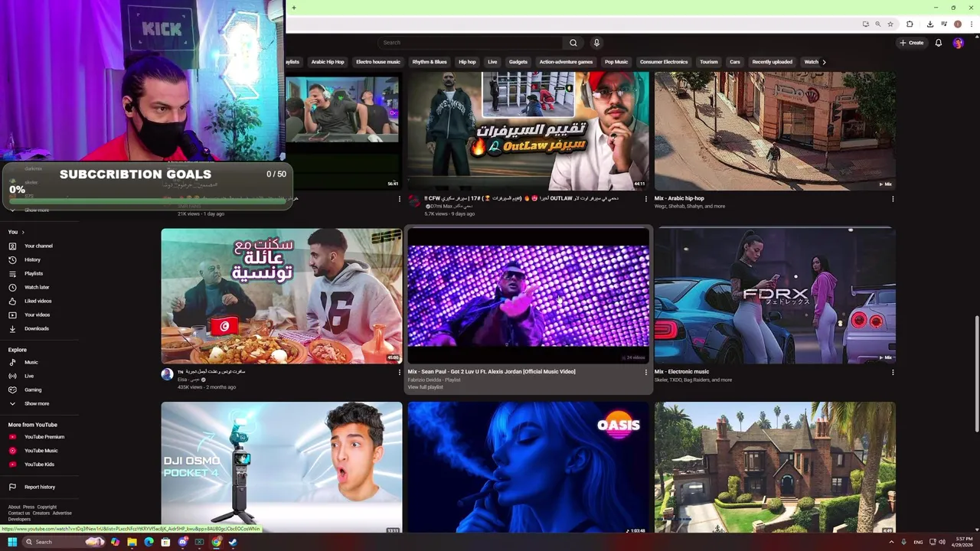This screenshot has width=980, height=551.
Task: Open the OASIS smoking woman thumbnail
Action: pyautogui.click(x=528, y=468)
